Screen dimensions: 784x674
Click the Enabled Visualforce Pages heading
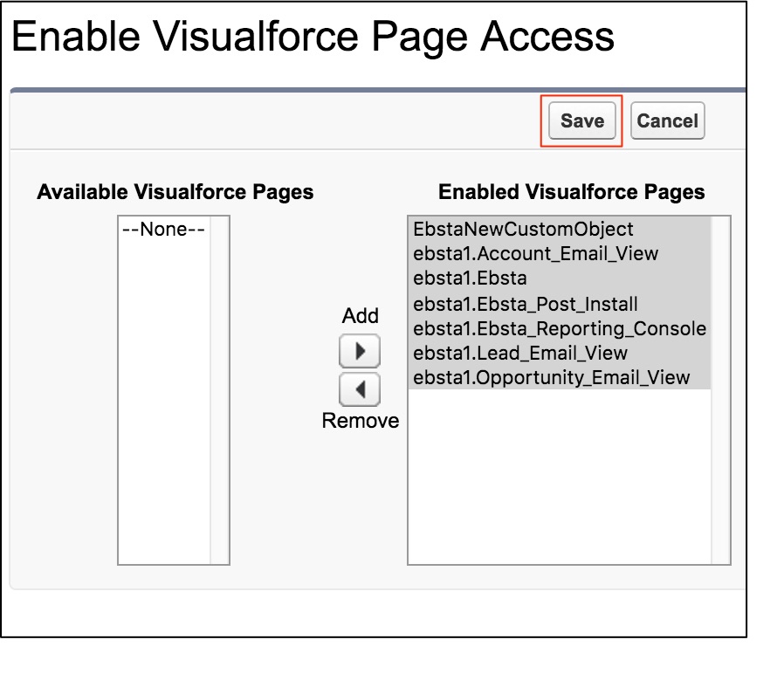[571, 192]
